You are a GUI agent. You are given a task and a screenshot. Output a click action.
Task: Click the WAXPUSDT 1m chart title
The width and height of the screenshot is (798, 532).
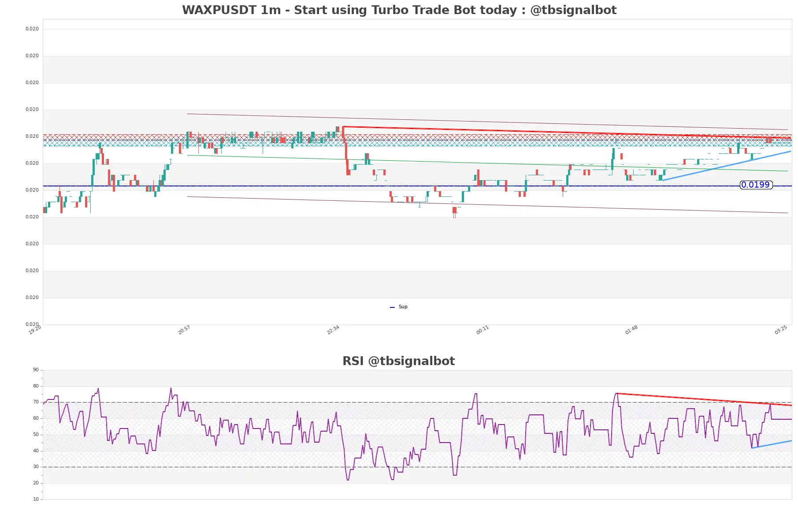(x=399, y=10)
